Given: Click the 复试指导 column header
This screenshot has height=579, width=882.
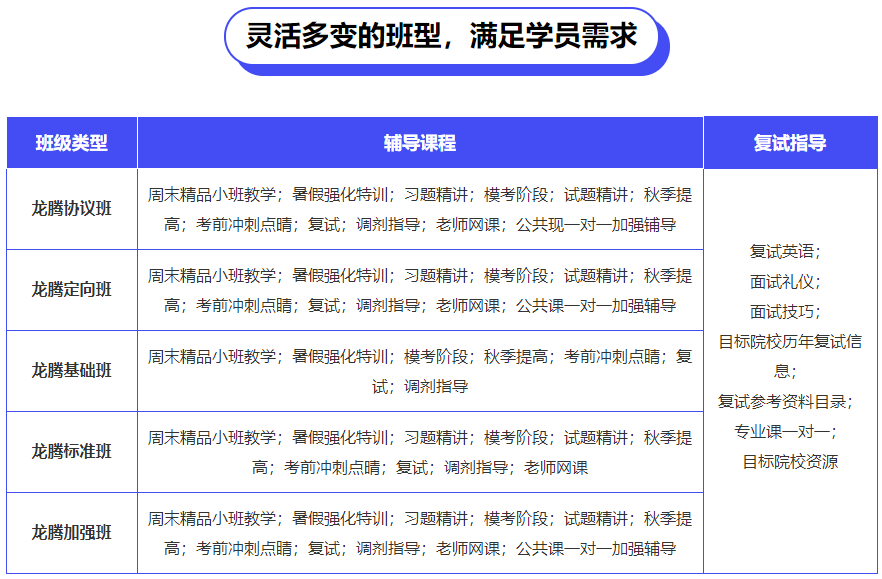Looking at the screenshot, I should click(x=790, y=143).
